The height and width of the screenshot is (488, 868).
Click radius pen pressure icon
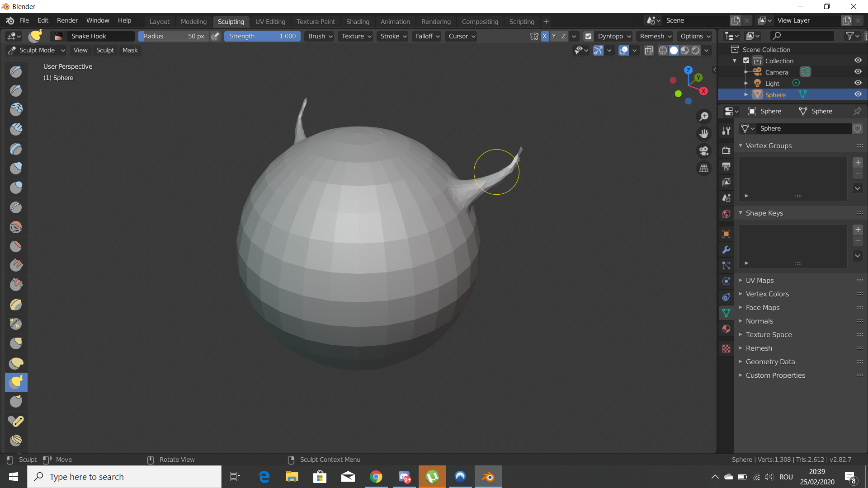pyautogui.click(x=216, y=36)
